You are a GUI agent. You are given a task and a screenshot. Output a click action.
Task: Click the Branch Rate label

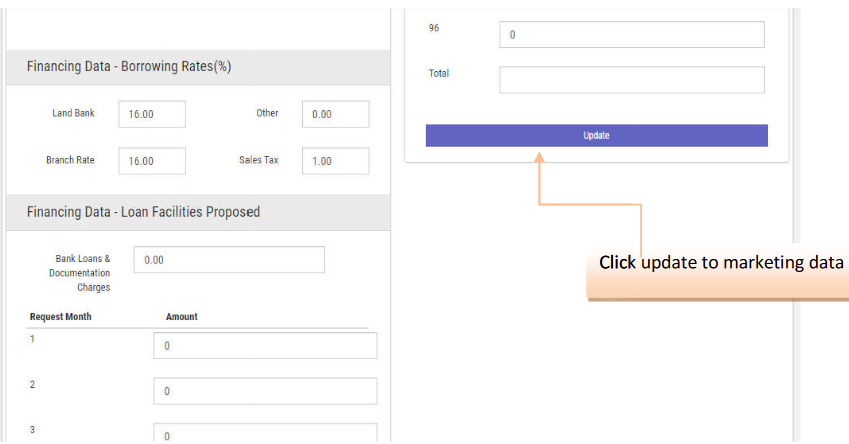[x=70, y=160]
